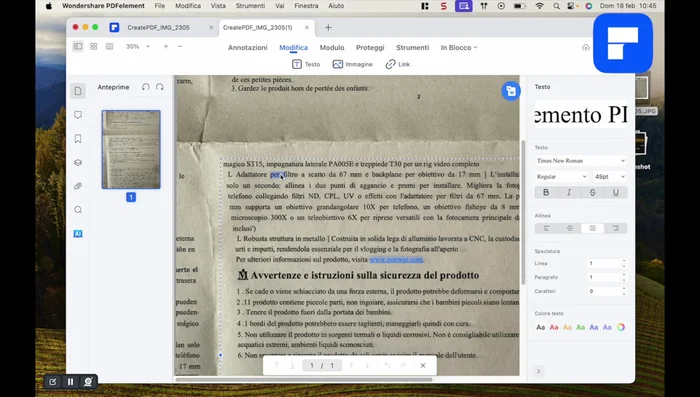Select the Link tool

[397, 64]
